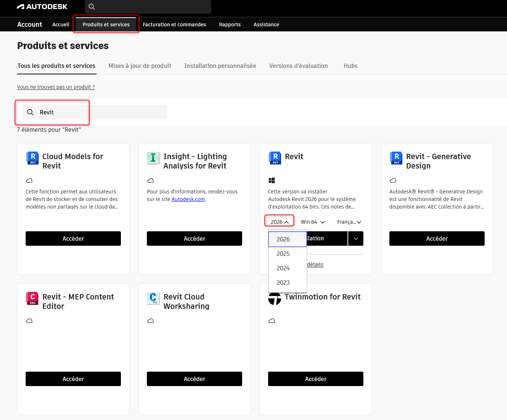Select 2024 from the version list
The width and height of the screenshot is (507, 420).
(283, 268)
